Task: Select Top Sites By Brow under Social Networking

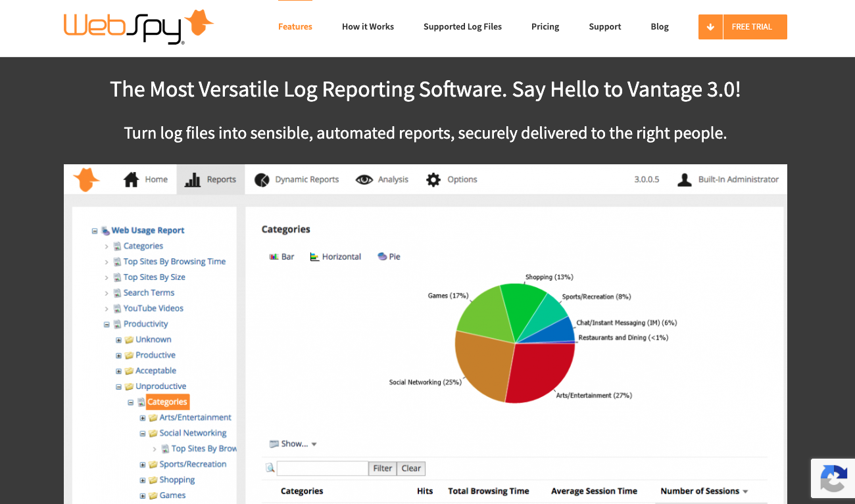Action: pos(204,449)
